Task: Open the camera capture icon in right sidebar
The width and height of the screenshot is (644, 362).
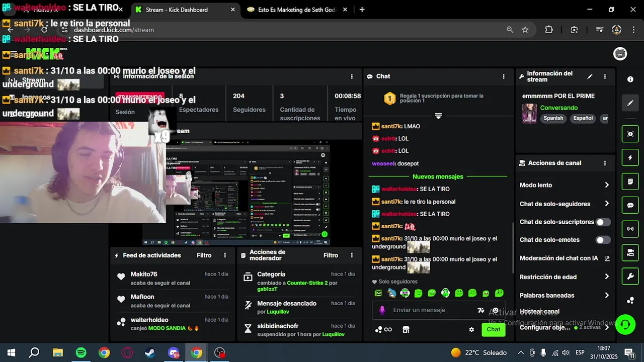Action: 630,134
